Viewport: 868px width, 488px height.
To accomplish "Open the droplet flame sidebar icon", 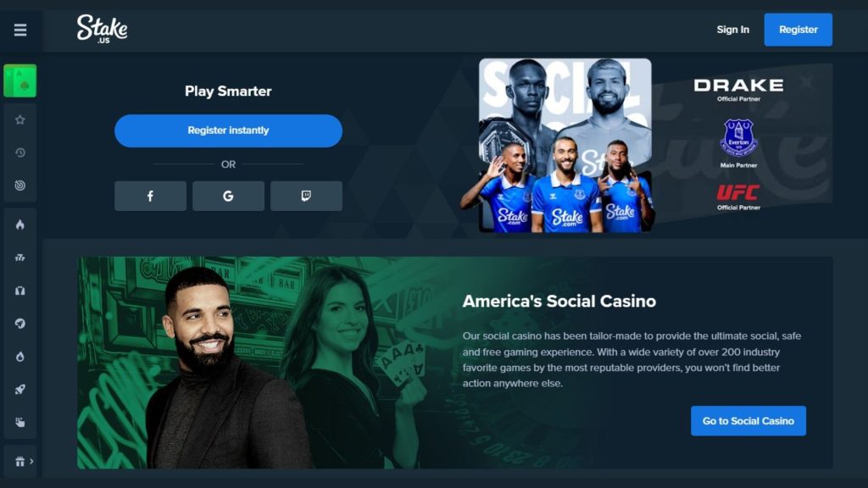I will tap(20, 357).
